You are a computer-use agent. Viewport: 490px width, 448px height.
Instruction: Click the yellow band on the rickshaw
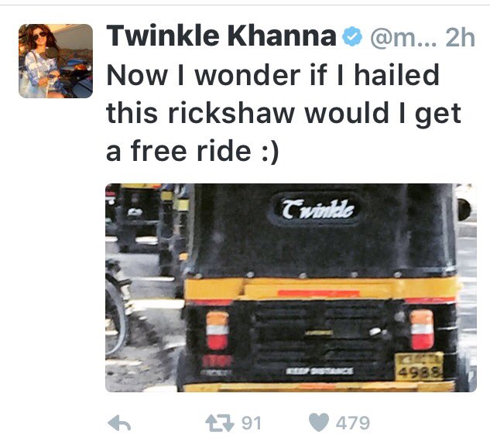click(322, 289)
